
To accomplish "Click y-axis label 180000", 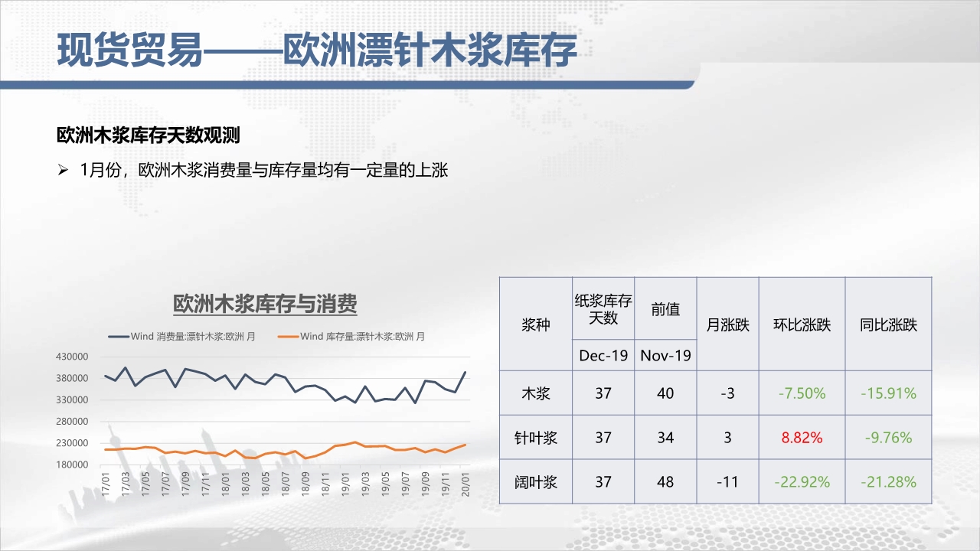I will [72, 465].
